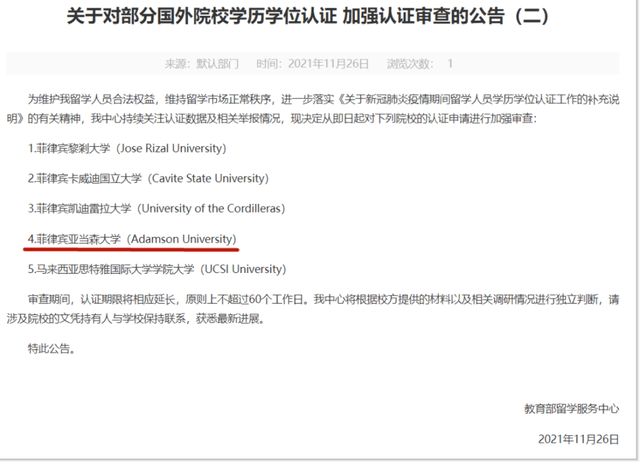Click the source label 来源：默认部门

click(x=202, y=64)
